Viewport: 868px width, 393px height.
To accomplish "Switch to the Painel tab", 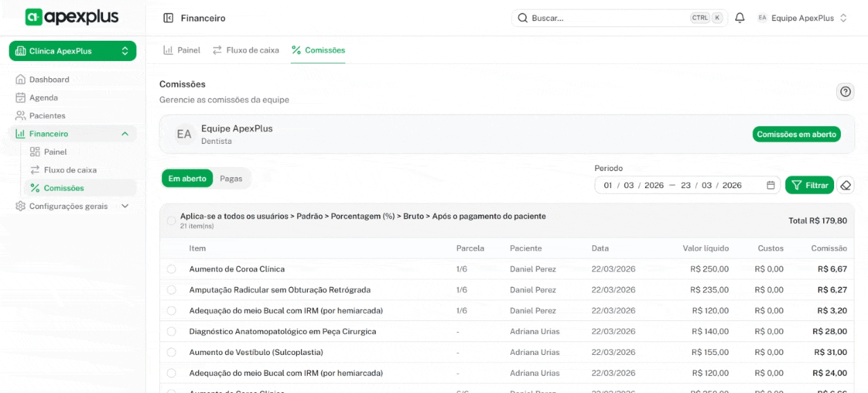I will pyautogui.click(x=182, y=50).
